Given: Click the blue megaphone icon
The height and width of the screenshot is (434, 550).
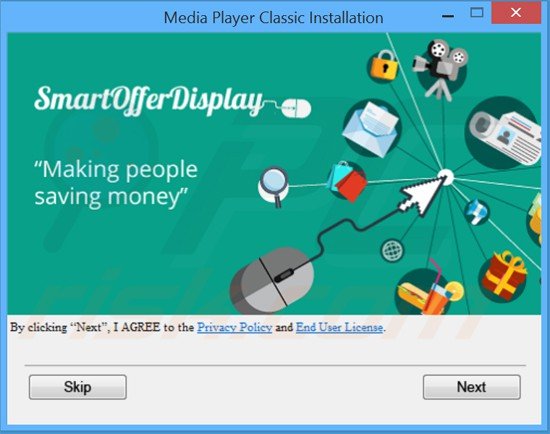Looking at the screenshot, I should (x=476, y=211).
